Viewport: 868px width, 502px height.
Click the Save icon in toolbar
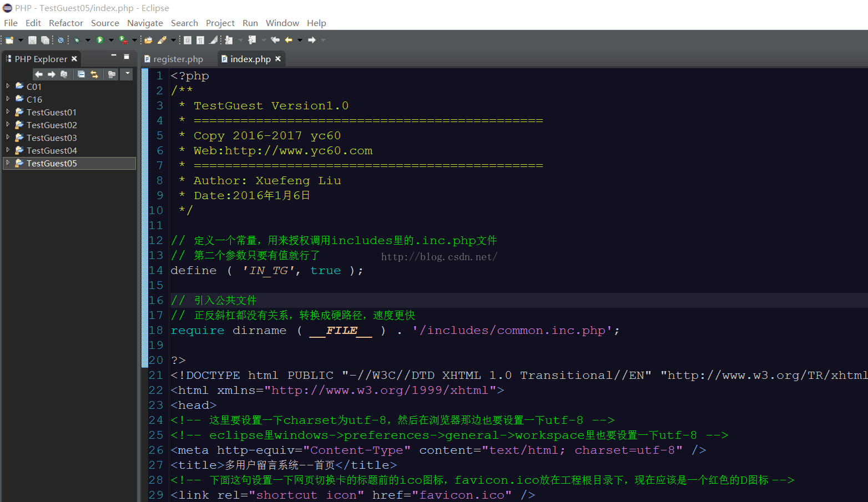(x=32, y=40)
